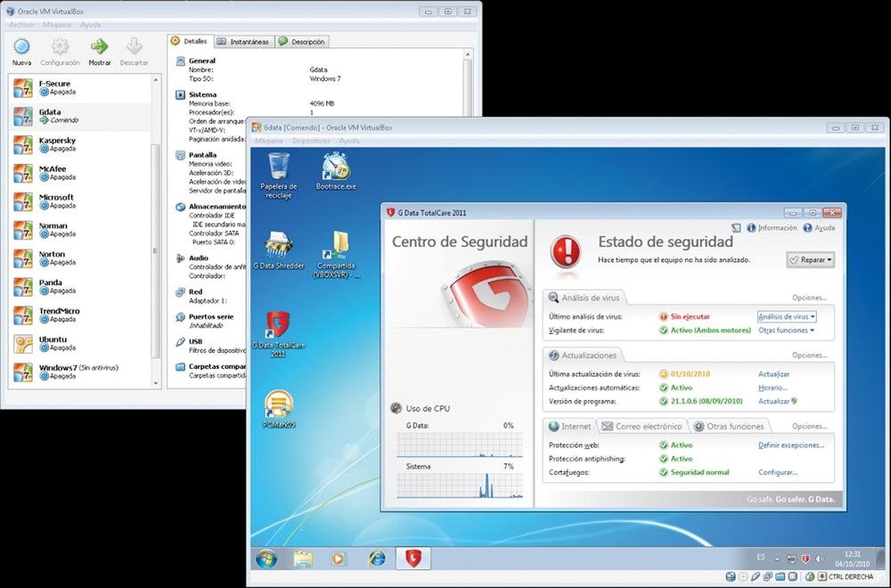The width and height of the screenshot is (891, 588).
Task: Click the Descartar toolbar icon
Action: tap(135, 46)
